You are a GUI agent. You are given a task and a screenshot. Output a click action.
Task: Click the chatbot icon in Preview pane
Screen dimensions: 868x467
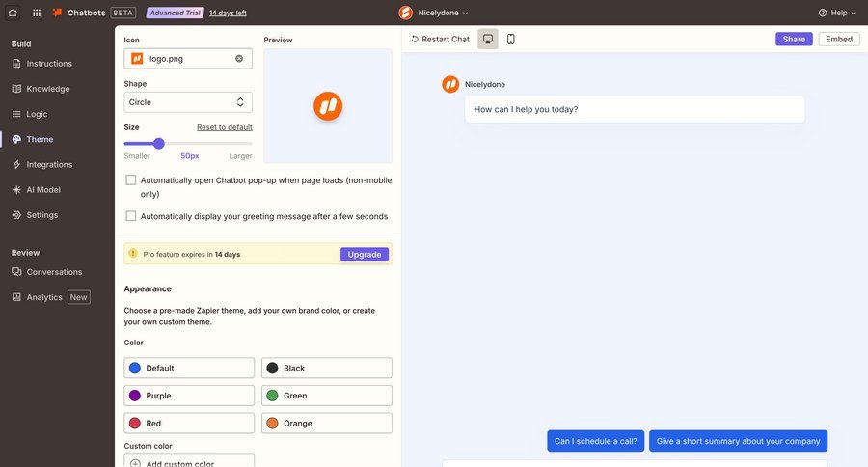(328, 106)
